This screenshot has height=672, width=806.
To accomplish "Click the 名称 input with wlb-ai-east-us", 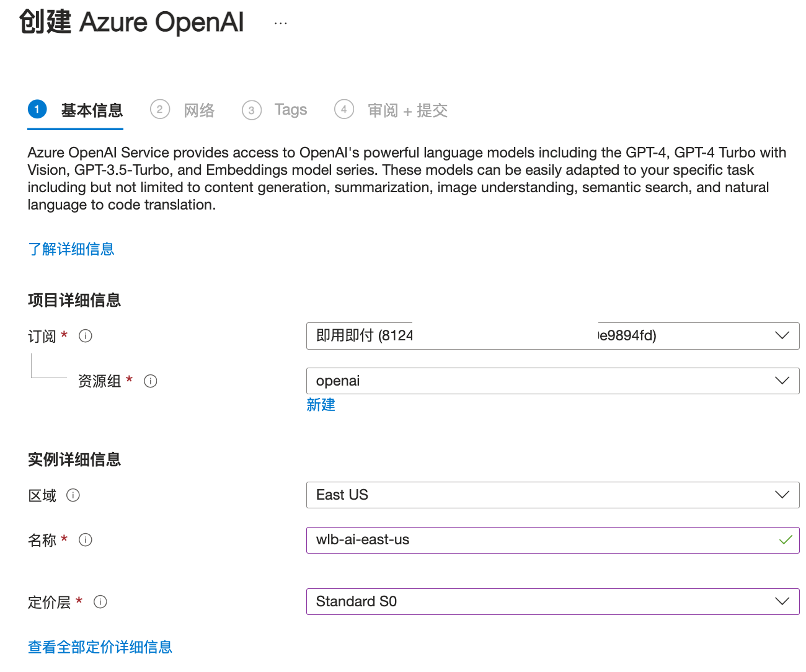I will click(552, 540).
